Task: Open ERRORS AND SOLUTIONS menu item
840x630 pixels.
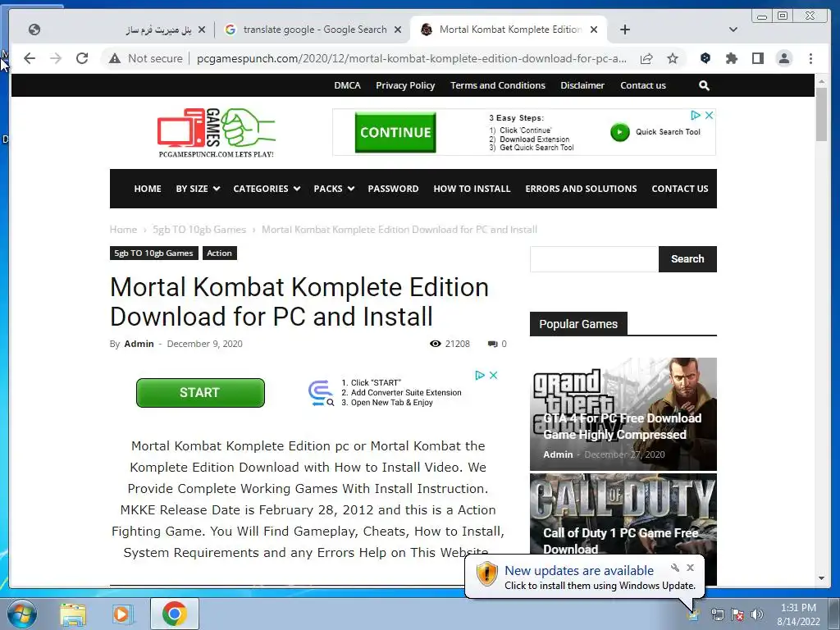Action: 581,189
